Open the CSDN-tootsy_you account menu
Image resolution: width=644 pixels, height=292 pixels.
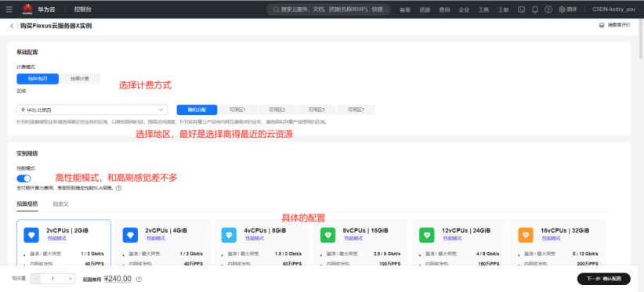point(613,9)
